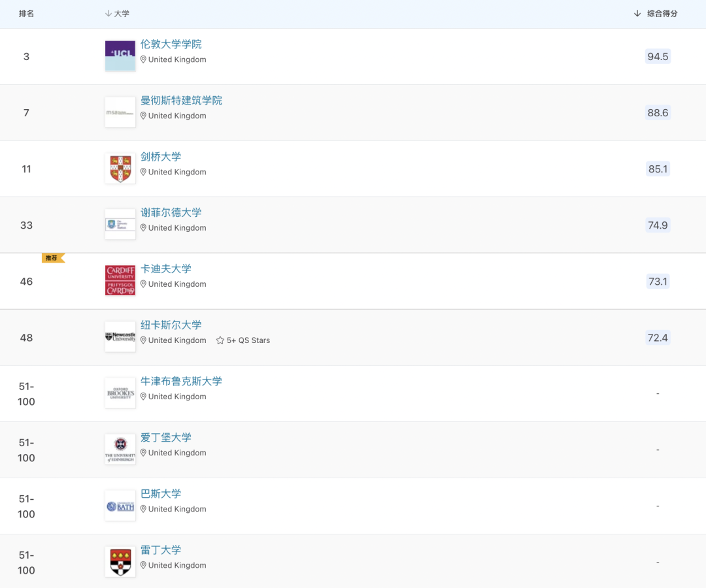Click United Kingdom under 雷丁大学
Screen dimensions: 706x588
[177, 565]
